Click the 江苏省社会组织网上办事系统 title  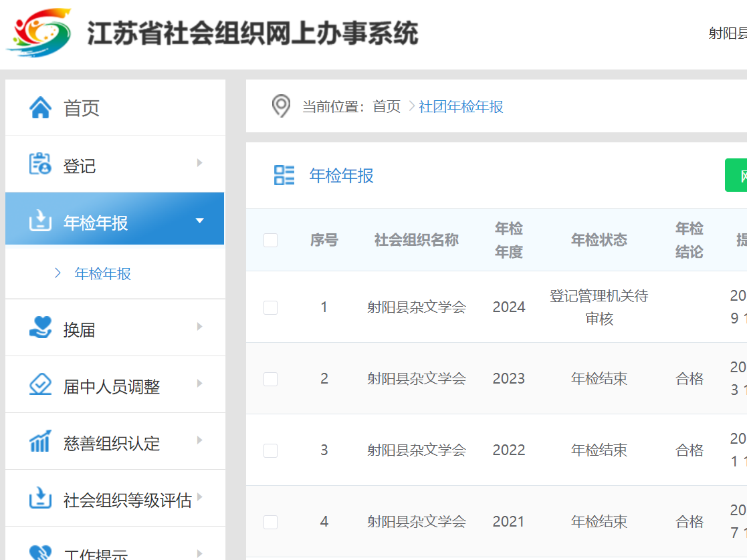(x=253, y=33)
